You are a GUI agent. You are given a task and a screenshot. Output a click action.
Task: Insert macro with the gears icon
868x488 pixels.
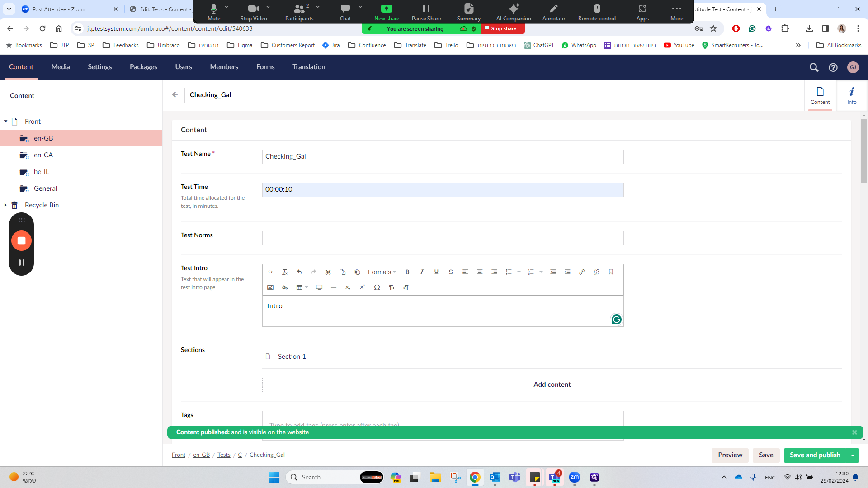[285, 287]
